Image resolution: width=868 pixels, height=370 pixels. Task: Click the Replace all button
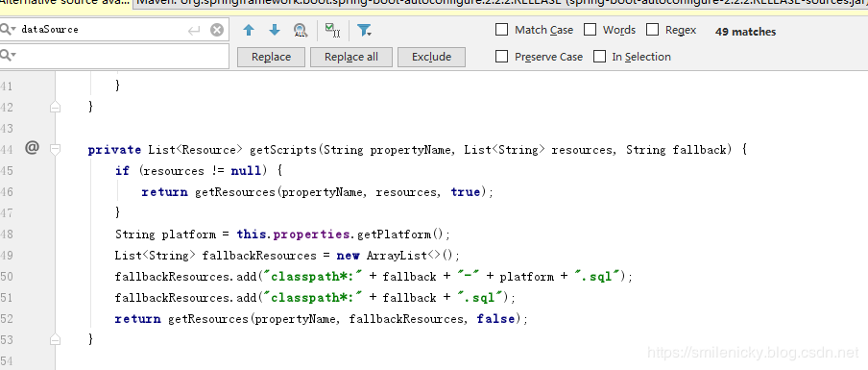[351, 57]
